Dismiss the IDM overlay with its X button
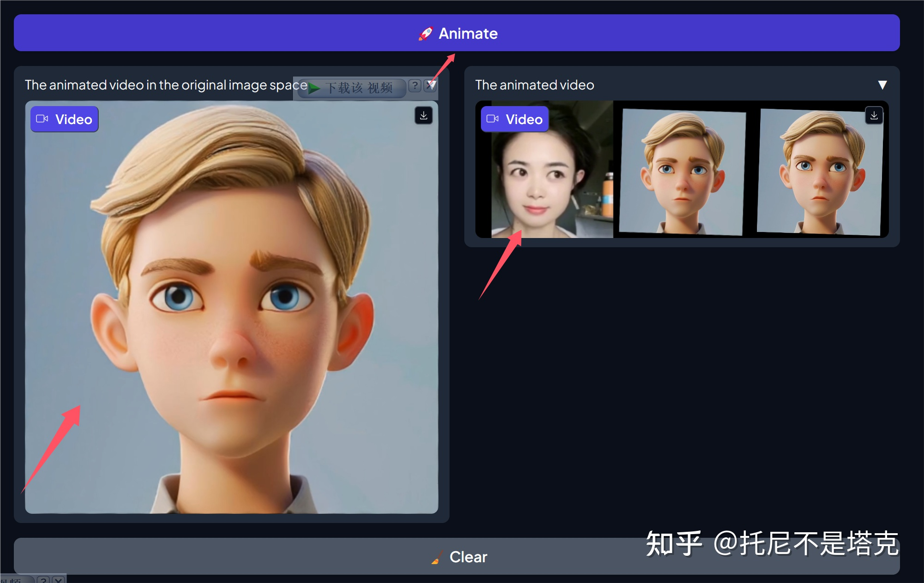924x583 pixels. click(431, 86)
